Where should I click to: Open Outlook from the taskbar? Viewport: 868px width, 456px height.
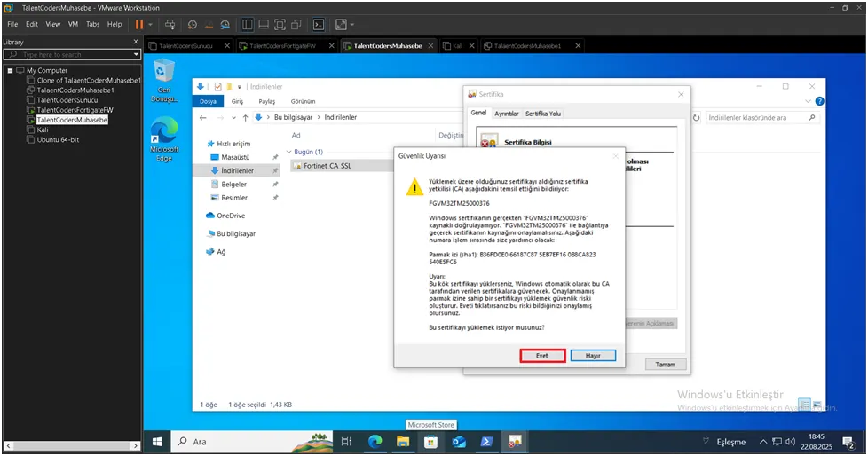[458, 442]
